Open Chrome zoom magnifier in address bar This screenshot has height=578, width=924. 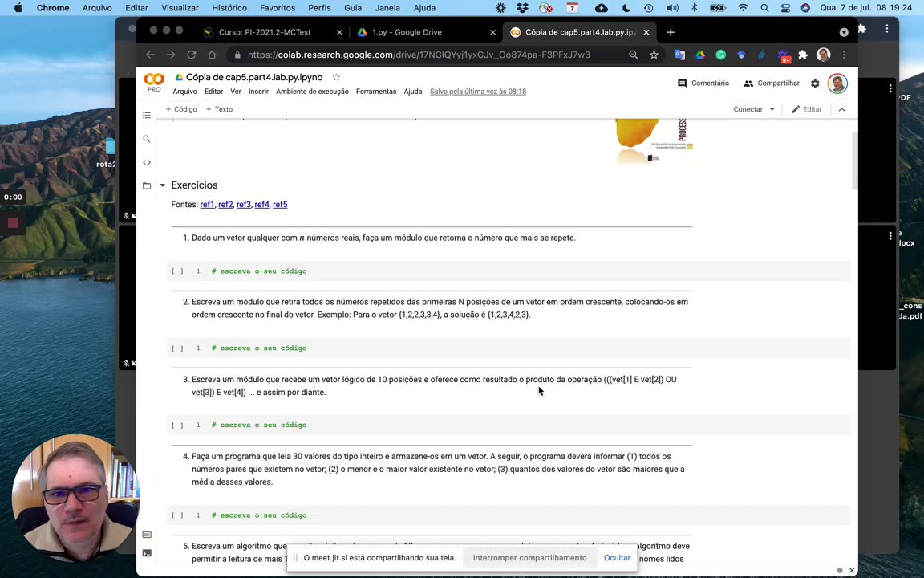[634, 55]
